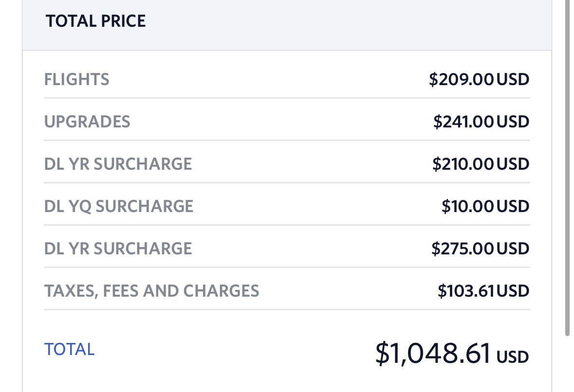This screenshot has width=574, height=392.
Task: Select the $210.00 surcharge amount
Action: tap(463, 164)
